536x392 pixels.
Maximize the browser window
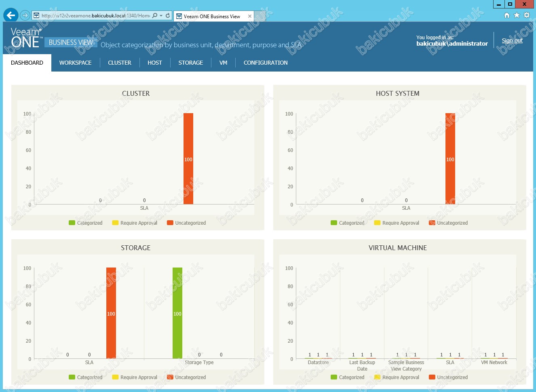pyautogui.click(x=510, y=4)
